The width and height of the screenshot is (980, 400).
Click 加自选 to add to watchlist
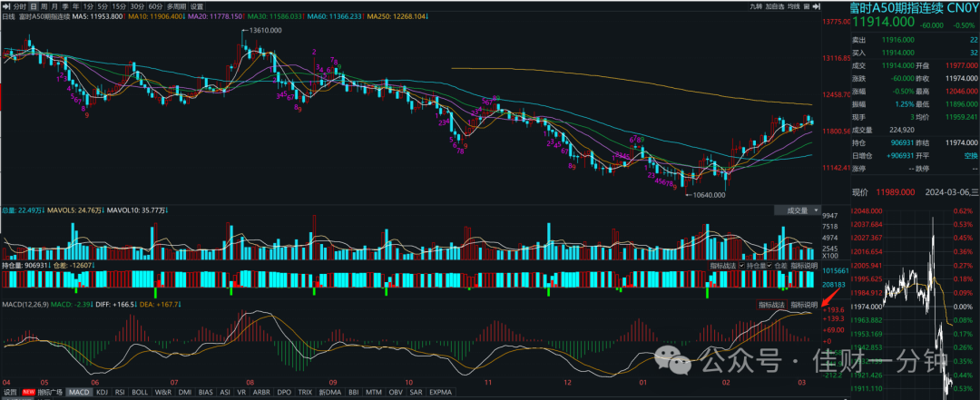[x=775, y=6]
